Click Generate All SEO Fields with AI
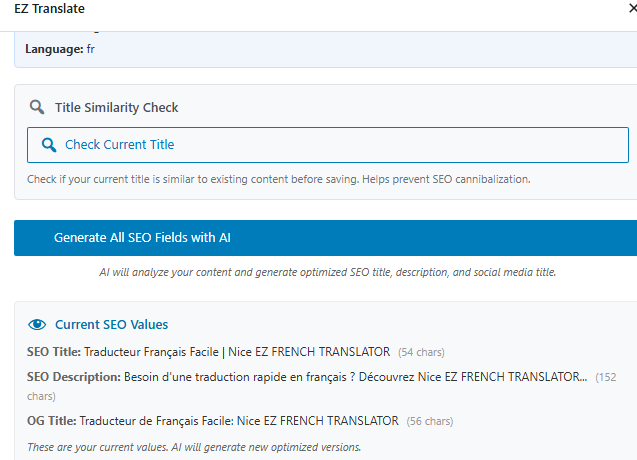637x460 pixels. click(x=325, y=238)
